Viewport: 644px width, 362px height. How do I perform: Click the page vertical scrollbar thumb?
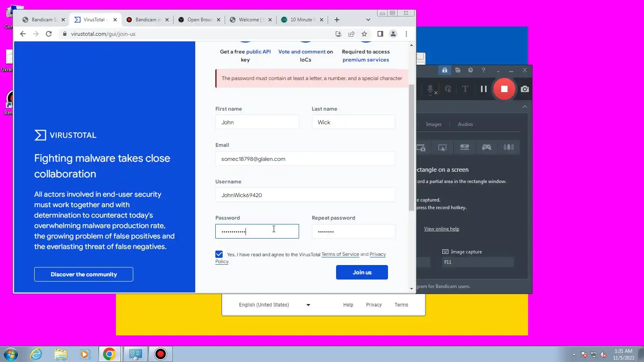click(411, 147)
